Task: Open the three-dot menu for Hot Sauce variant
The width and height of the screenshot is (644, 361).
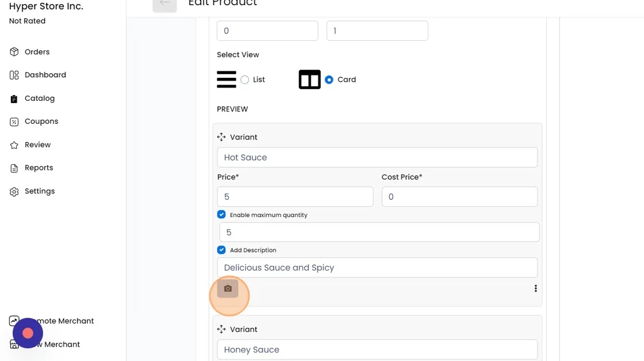Action: pyautogui.click(x=535, y=288)
